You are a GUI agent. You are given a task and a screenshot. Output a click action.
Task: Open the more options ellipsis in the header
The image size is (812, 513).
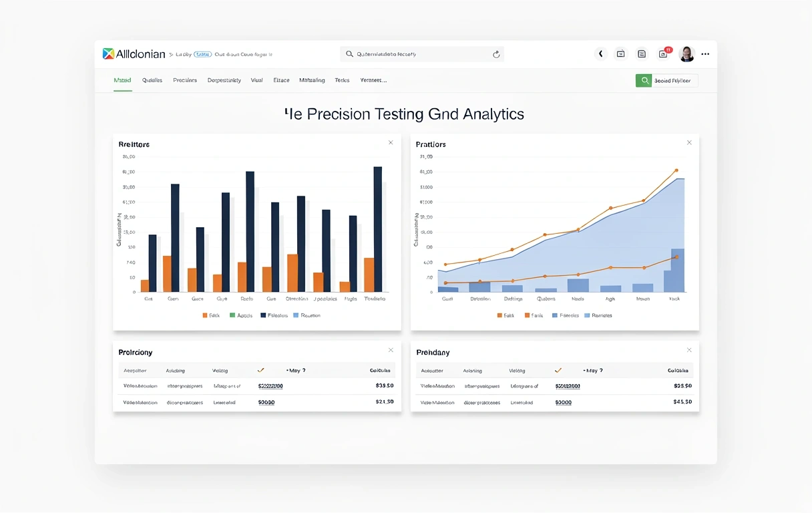[705, 53]
